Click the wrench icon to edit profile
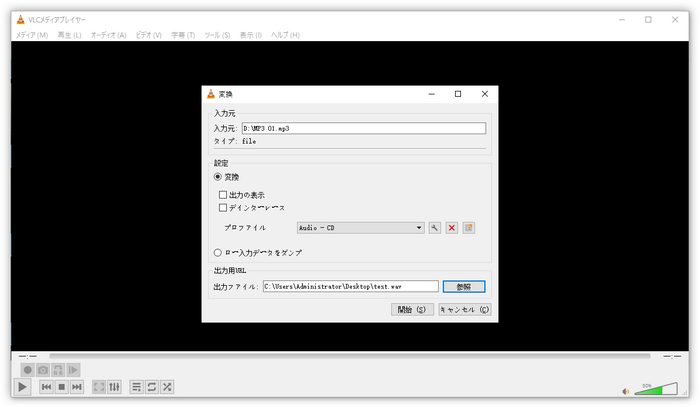This screenshot has width=700, height=407. point(435,228)
